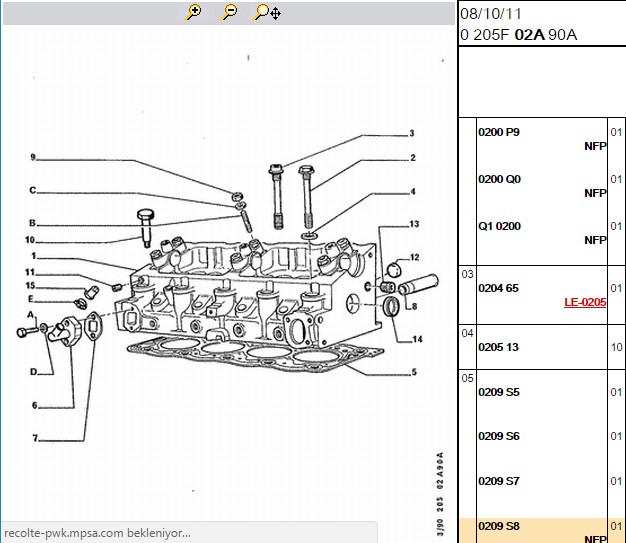Screen dimensions: 626x543
Task: Click callout number 5 on diagram
Action: tap(414, 372)
